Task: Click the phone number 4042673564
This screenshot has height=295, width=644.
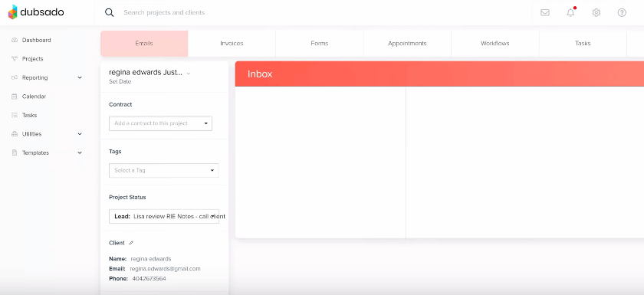Action: 149,279
